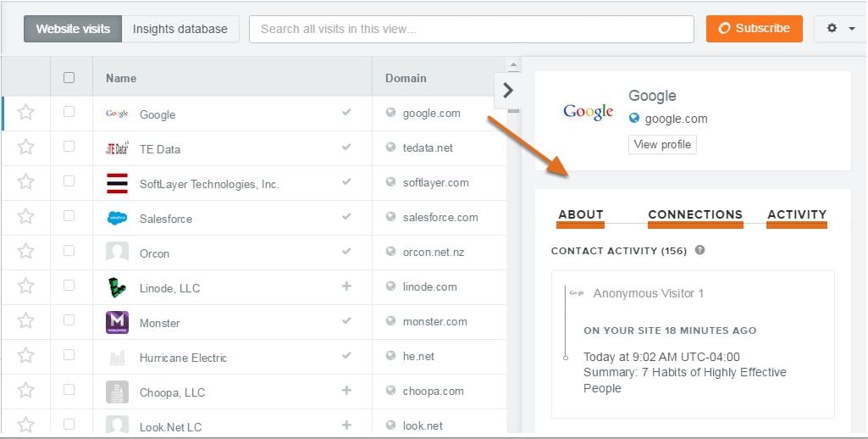Open the monster.com domain link
868x439 pixels.
point(434,321)
